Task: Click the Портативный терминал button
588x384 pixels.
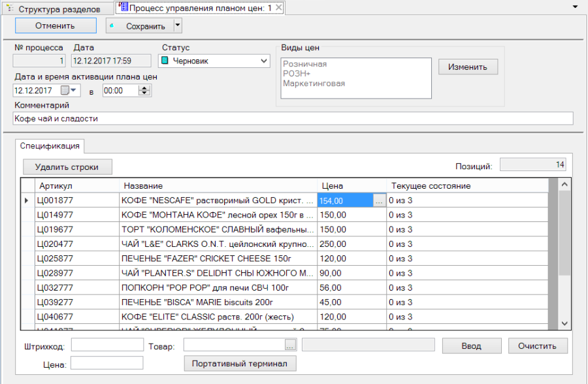Action: pyautogui.click(x=240, y=363)
